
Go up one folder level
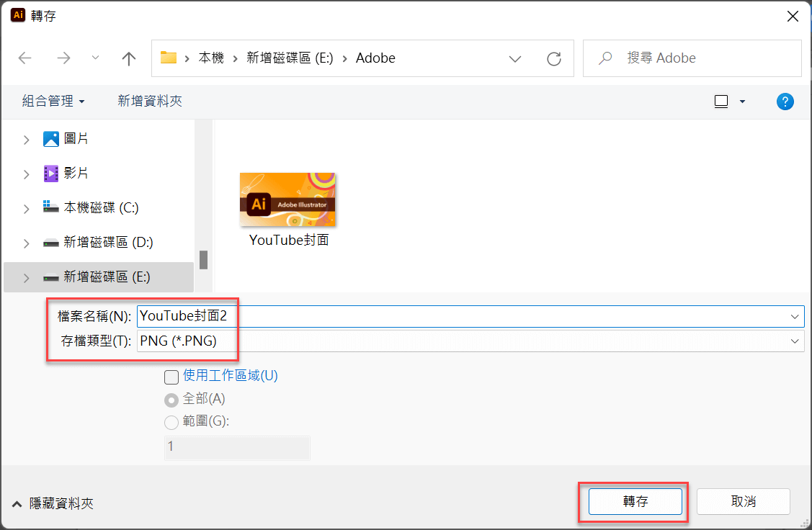tap(128, 58)
